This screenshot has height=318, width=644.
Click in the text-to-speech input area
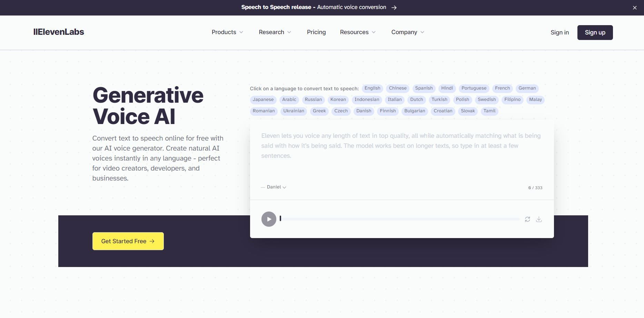pyautogui.click(x=402, y=152)
